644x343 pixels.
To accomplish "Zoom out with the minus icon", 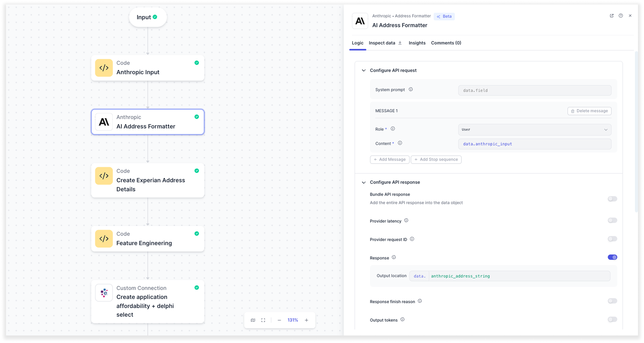I will (x=279, y=320).
